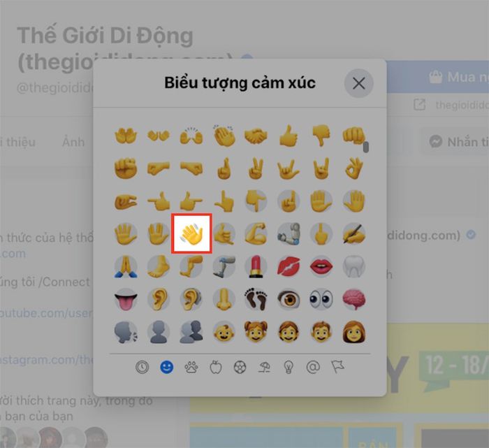The image size is (489, 448).
Task: Select the two eyes emoji
Action: pos(321,299)
